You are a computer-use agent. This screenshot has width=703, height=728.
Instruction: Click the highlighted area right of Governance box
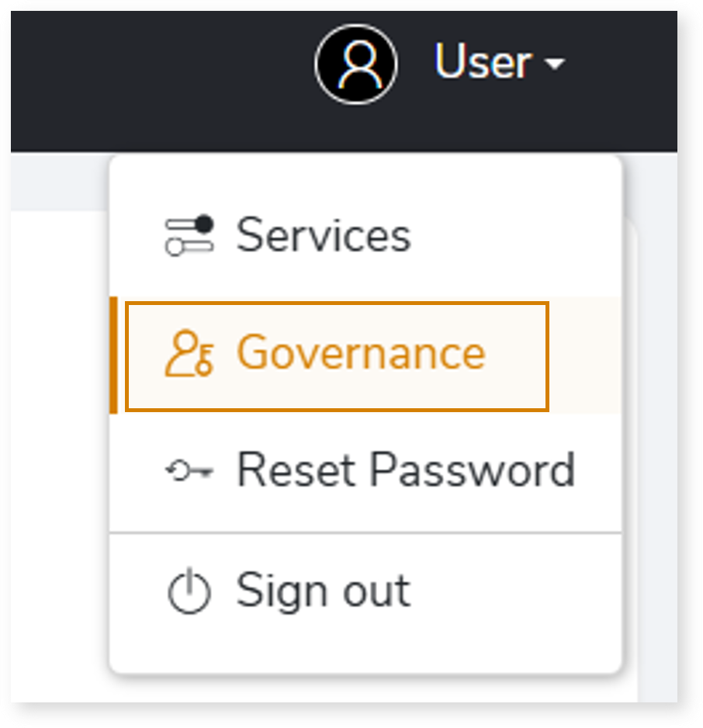tap(586, 355)
